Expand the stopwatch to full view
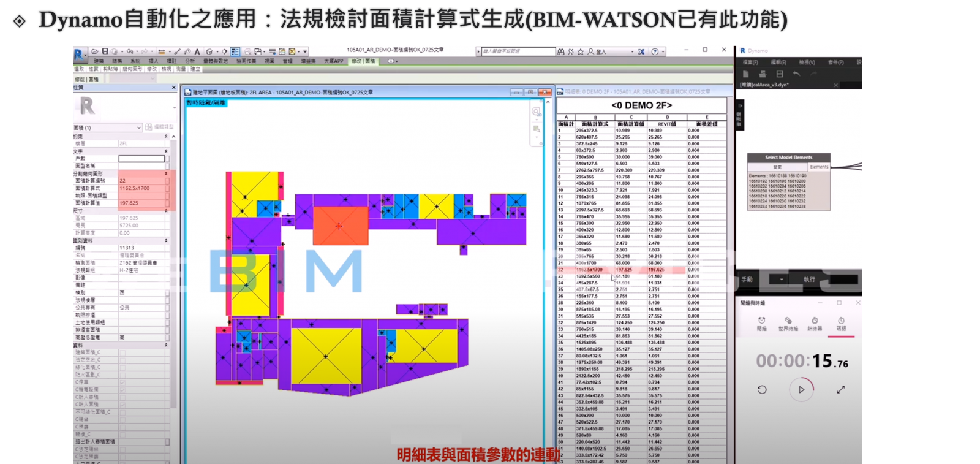The image size is (980, 464). point(841,390)
